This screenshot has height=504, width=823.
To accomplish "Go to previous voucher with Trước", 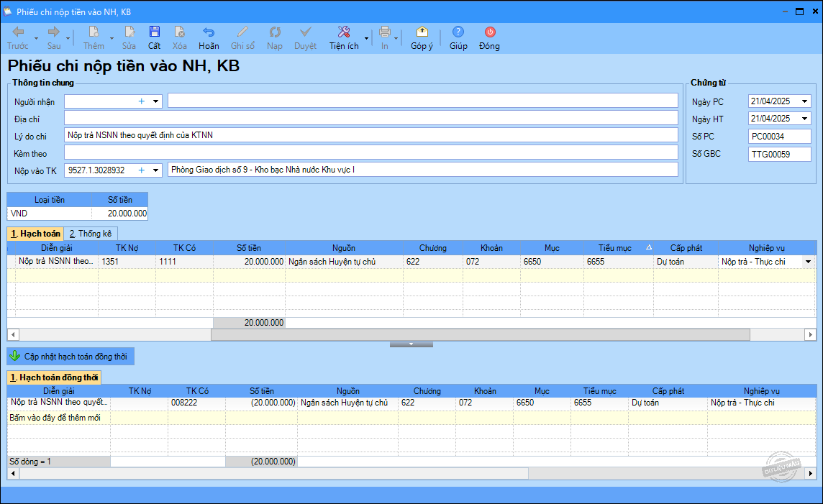I will [18, 38].
